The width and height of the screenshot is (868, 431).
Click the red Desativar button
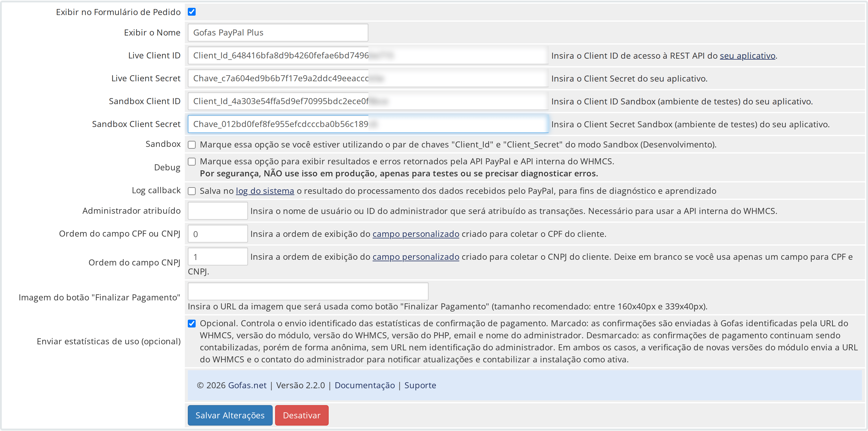(x=302, y=415)
